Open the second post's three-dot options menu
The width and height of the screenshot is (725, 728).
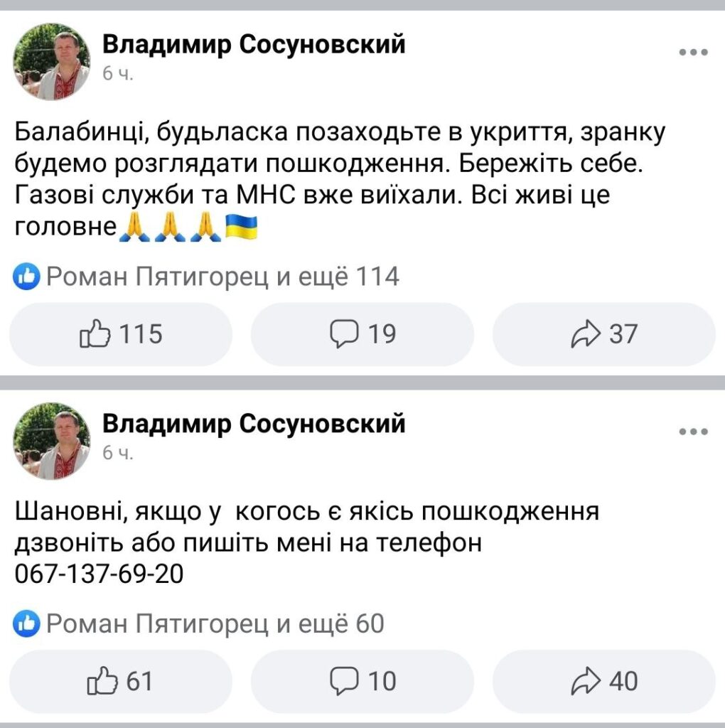pos(693,432)
